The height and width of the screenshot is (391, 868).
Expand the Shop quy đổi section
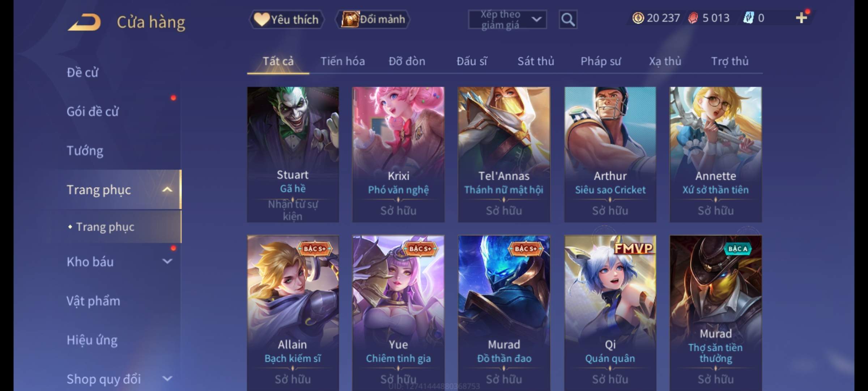click(x=167, y=379)
